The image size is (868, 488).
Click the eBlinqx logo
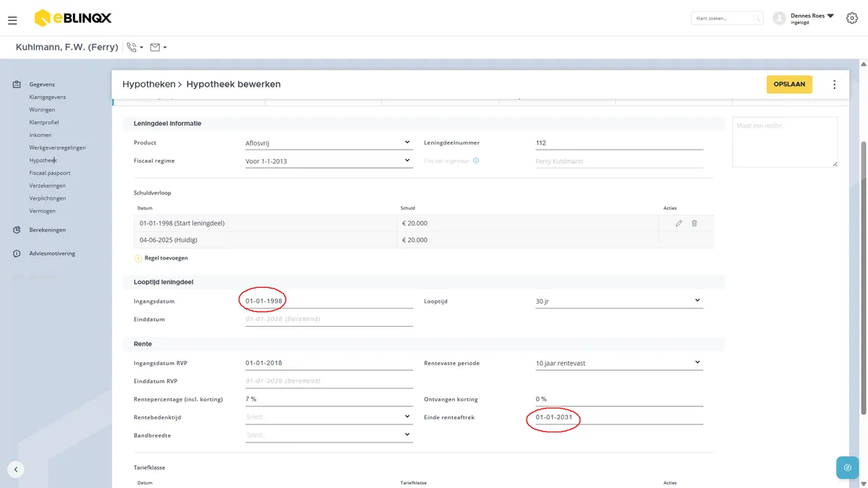[x=73, y=18]
